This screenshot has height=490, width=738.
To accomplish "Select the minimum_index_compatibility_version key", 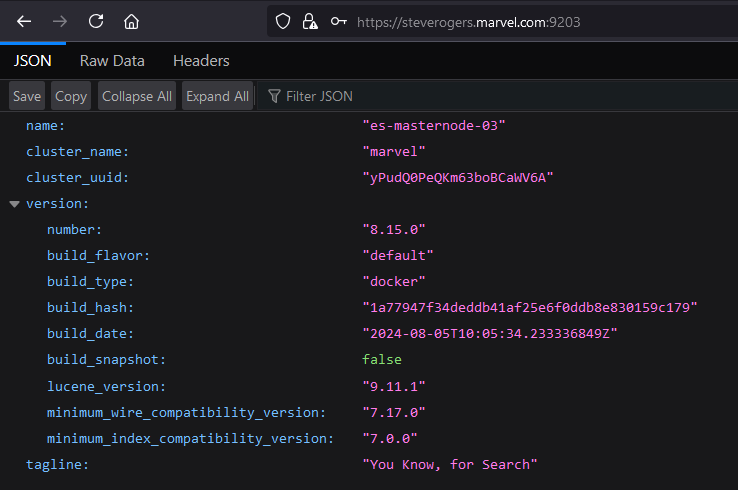I will pos(190,439).
